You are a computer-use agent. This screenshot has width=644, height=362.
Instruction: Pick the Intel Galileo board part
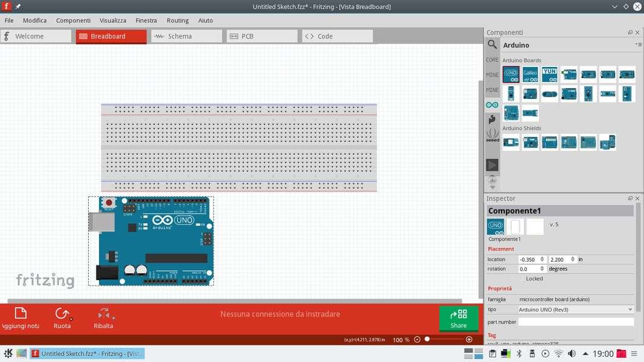[x=531, y=74]
